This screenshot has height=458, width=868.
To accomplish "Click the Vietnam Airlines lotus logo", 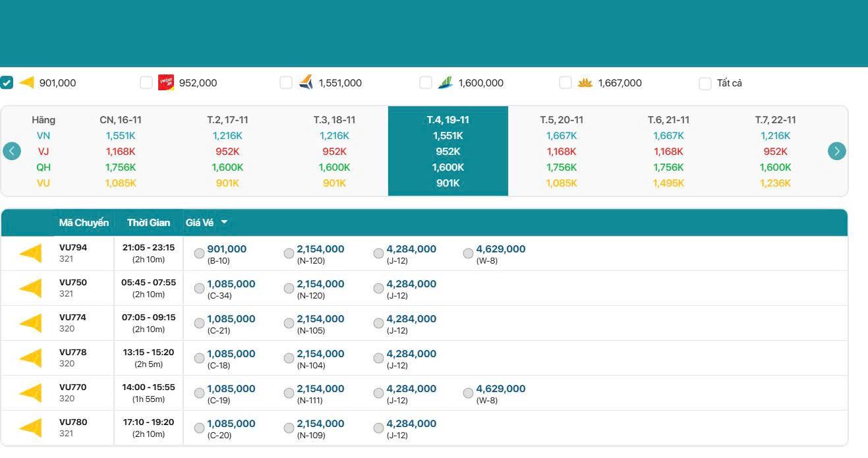I will click(x=585, y=82).
